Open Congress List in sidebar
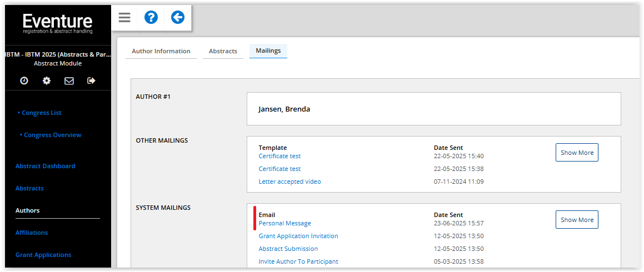This screenshot has width=644, height=272. (42, 113)
